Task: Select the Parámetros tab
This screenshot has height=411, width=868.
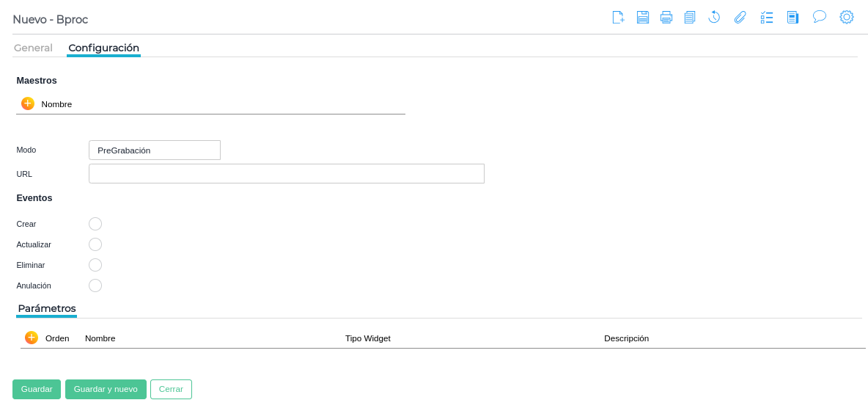Action: coord(47,308)
